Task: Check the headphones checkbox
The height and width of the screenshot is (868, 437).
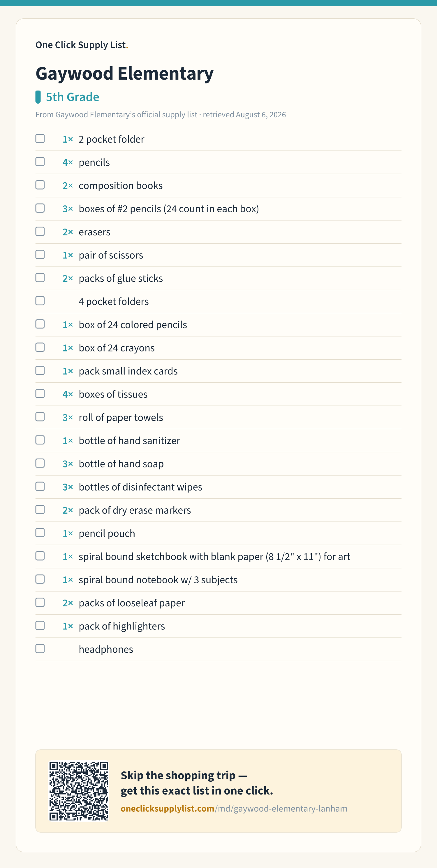Action: coord(40,649)
